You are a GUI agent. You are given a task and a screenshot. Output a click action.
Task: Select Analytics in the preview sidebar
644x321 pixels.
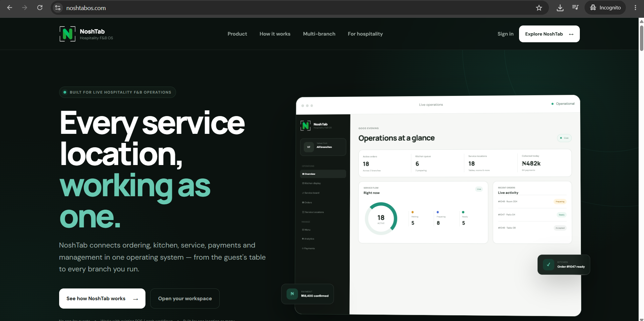(x=308, y=239)
